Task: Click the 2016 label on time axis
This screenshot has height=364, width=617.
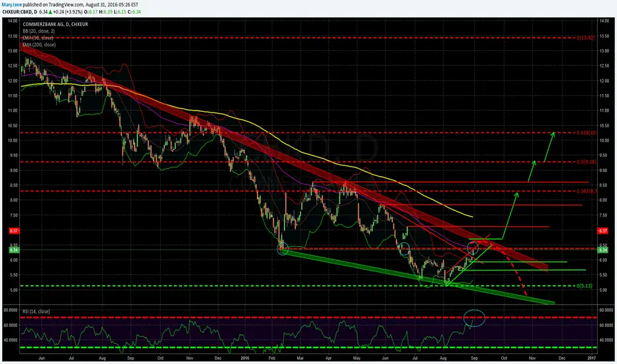Action: coord(245,358)
